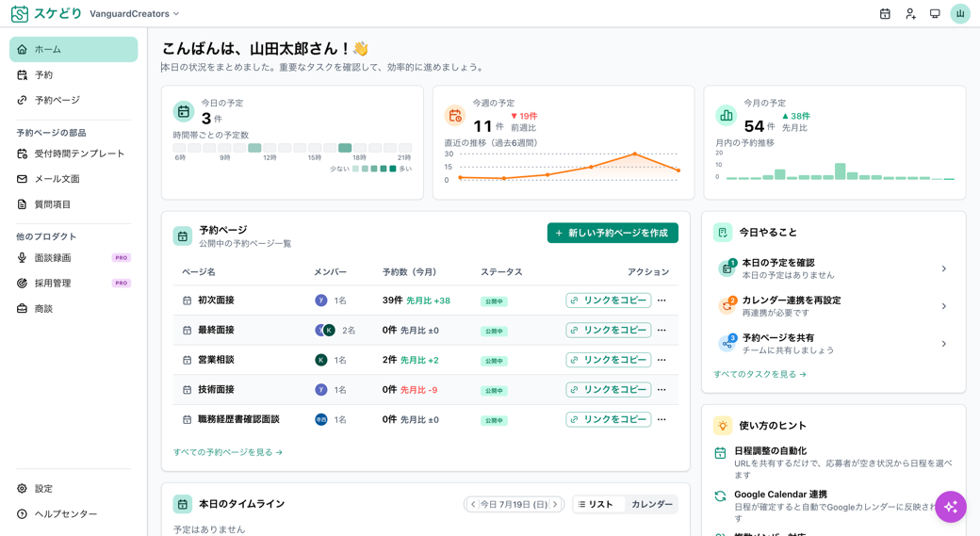Click the 本日のタイムライン header icon

pos(183,504)
